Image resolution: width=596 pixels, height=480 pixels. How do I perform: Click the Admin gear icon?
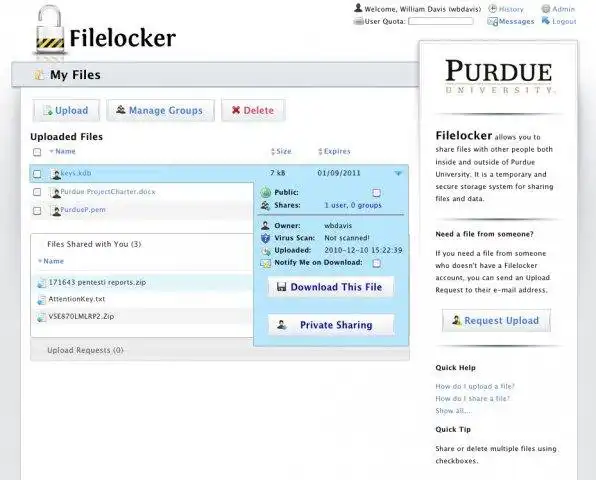tap(546, 9)
